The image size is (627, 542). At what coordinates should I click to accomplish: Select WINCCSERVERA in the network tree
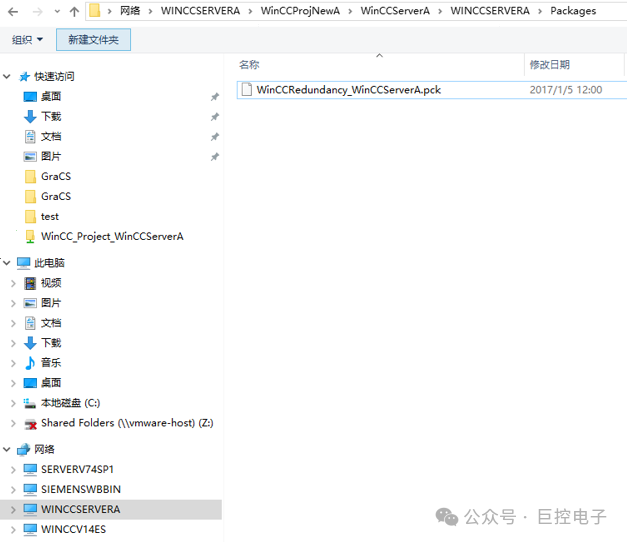click(x=80, y=509)
